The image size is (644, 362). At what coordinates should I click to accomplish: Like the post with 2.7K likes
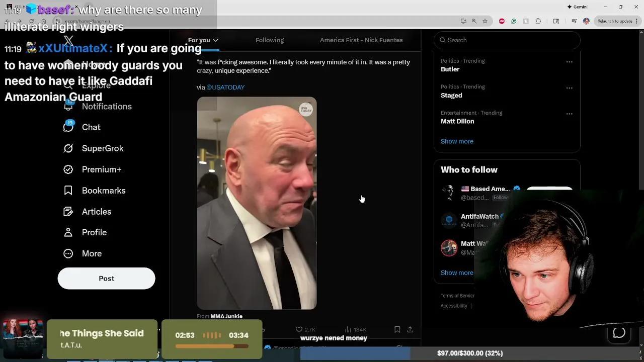305,330
